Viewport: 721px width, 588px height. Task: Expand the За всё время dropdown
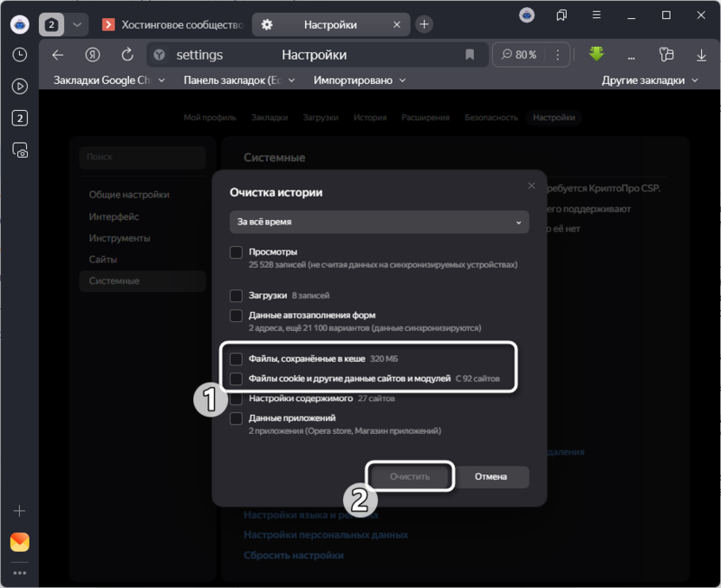(379, 222)
